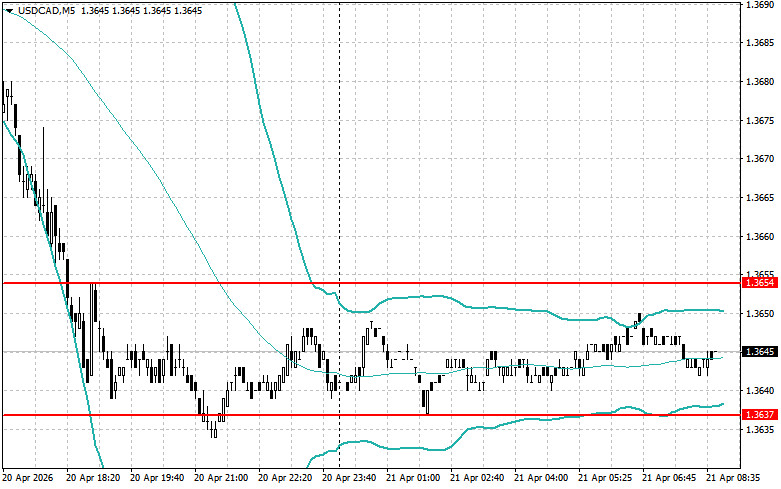Click the 1.3675 price scale label
The height and width of the screenshot is (489, 781).
(760, 121)
